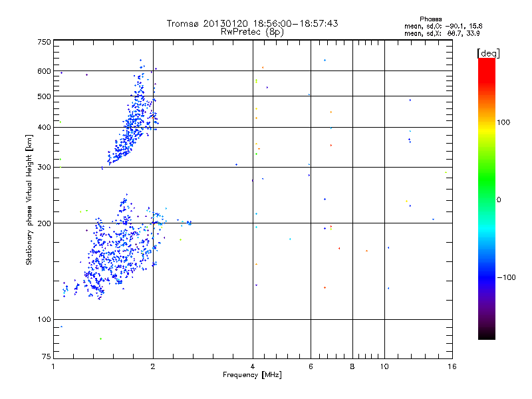Click the '300' y-axis tick label
532x399 pixels.
point(44,167)
